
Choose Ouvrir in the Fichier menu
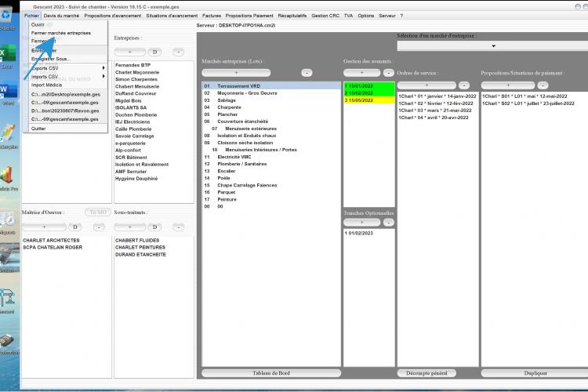68,25
